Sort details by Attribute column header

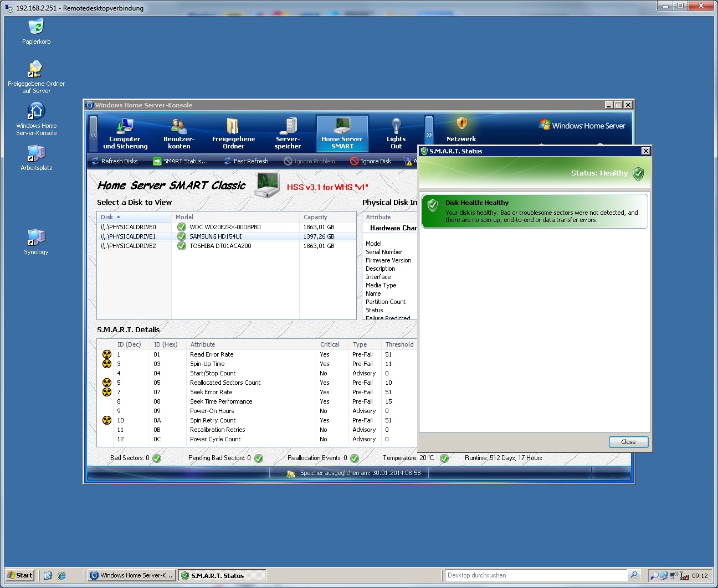point(252,344)
